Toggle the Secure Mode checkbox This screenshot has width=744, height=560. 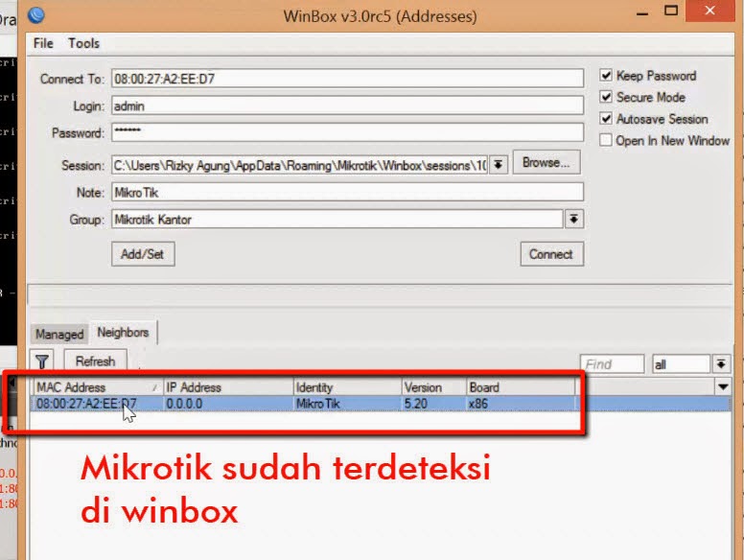[605, 97]
